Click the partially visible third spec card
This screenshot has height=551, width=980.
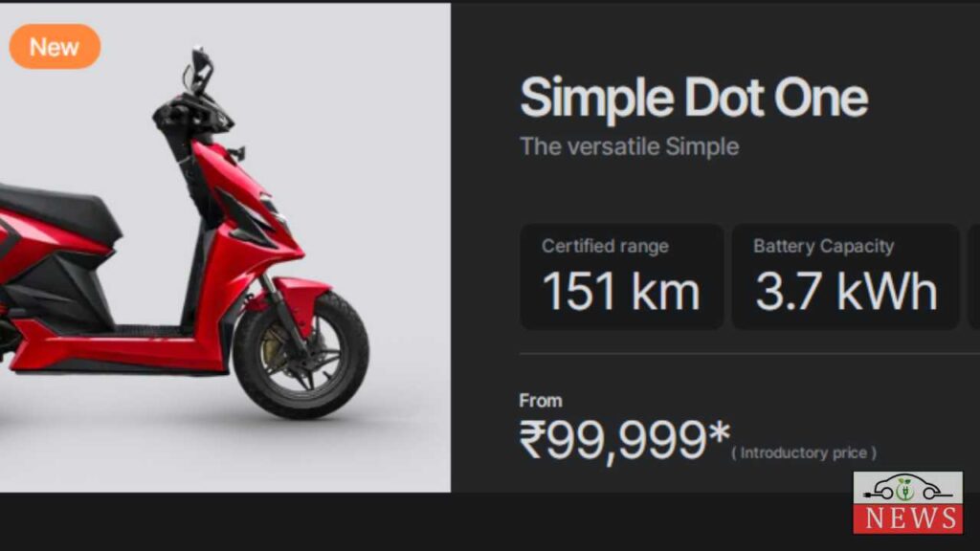[973, 276]
